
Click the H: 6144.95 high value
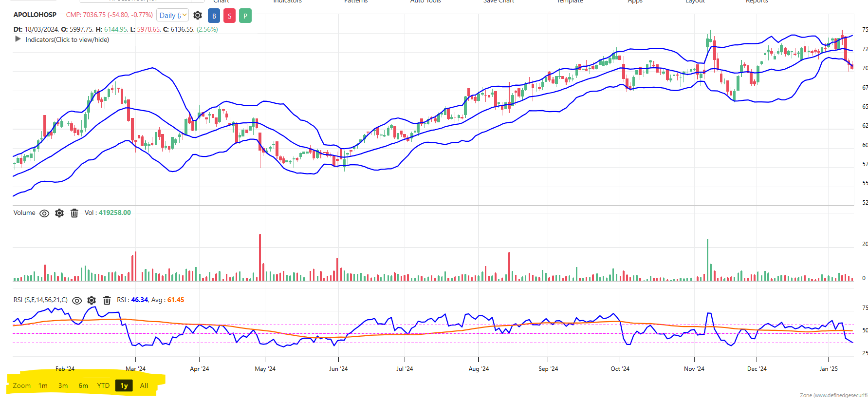coord(112,29)
